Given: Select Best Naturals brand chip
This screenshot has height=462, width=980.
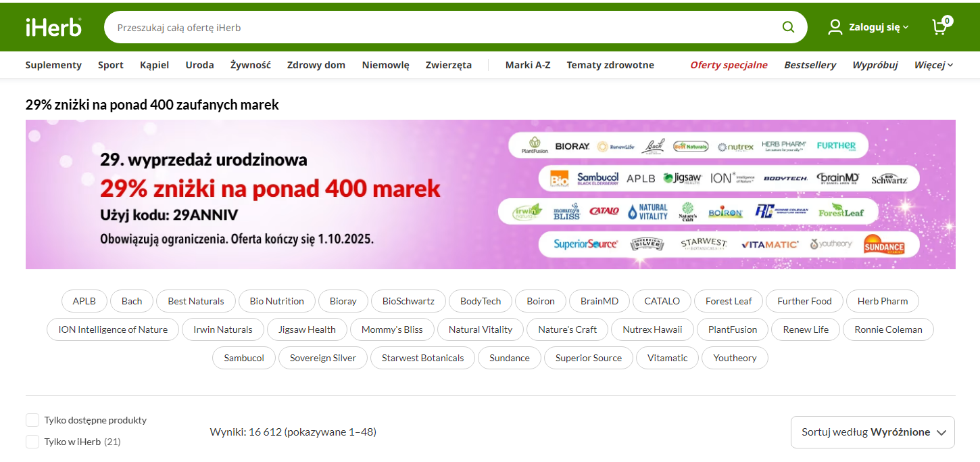Looking at the screenshot, I should click(196, 301).
